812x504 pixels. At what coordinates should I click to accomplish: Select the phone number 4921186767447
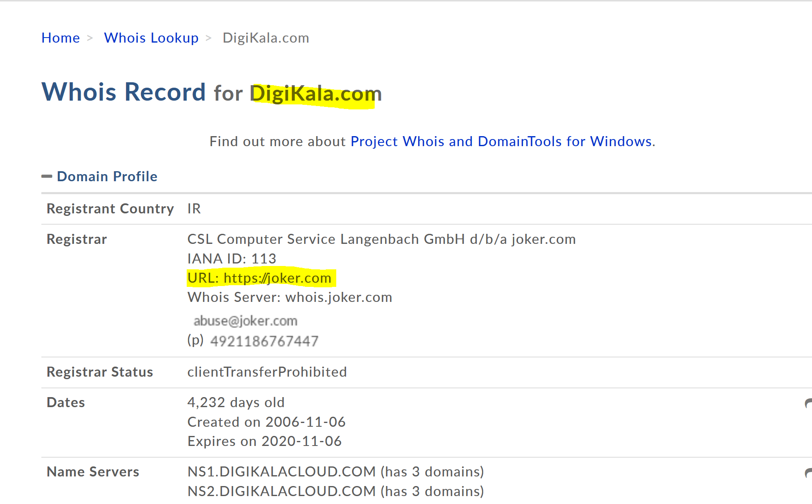(264, 341)
